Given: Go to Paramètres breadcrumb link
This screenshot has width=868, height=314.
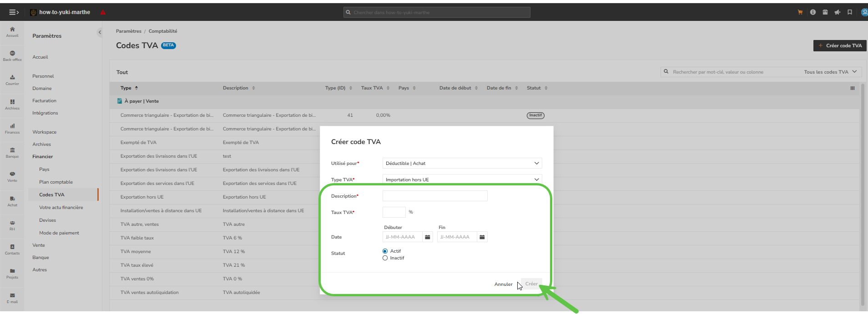Looking at the screenshot, I should pos(129,31).
